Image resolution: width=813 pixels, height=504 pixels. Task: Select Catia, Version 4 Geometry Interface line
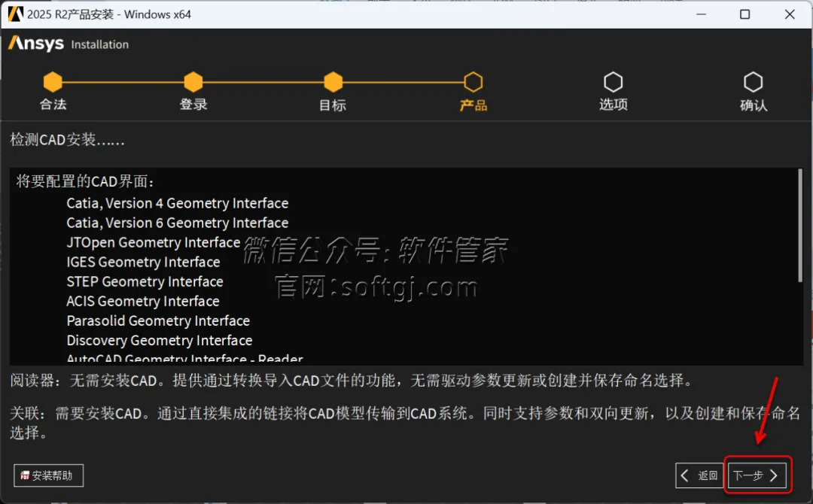pos(178,203)
